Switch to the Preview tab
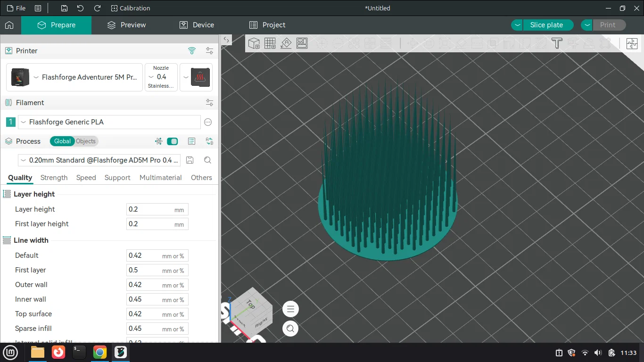The image size is (644, 362). pyautogui.click(x=126, y=25)
